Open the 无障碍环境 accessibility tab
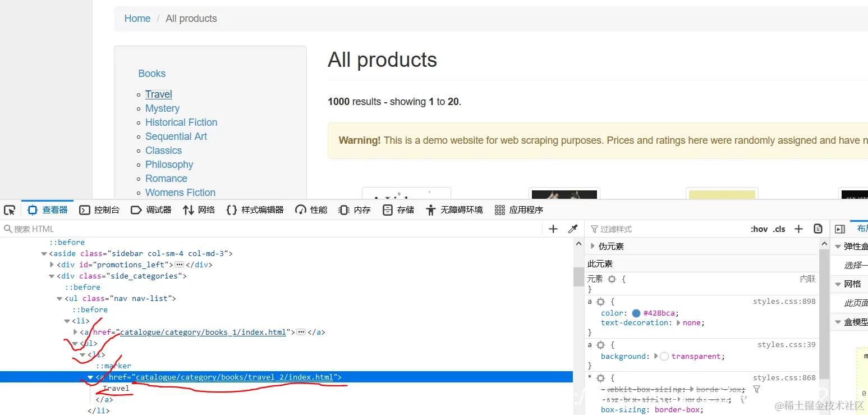This screenshot has height=415, width=868. [454, 210]
